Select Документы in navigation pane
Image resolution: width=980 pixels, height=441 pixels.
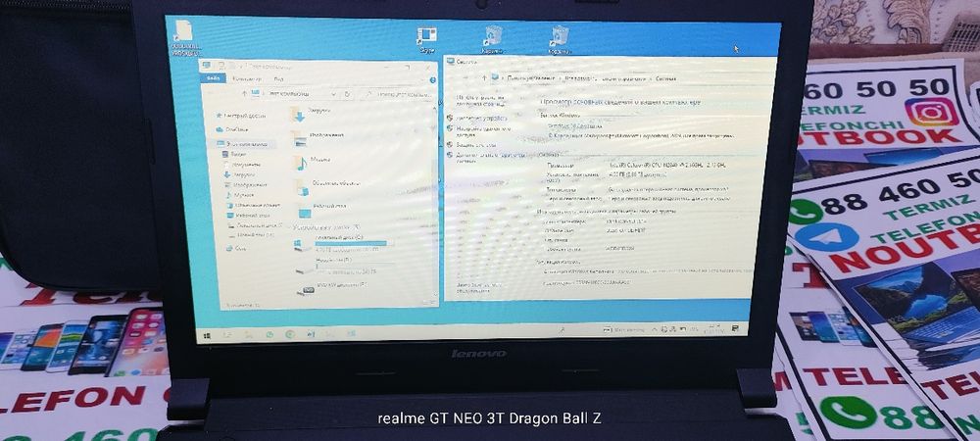pos(242,165)
